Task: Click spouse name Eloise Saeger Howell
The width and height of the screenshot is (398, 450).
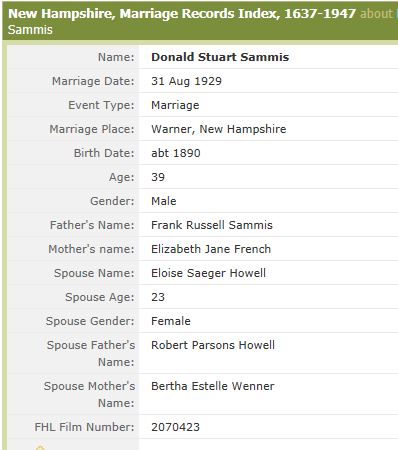Action: coord(208,273)
